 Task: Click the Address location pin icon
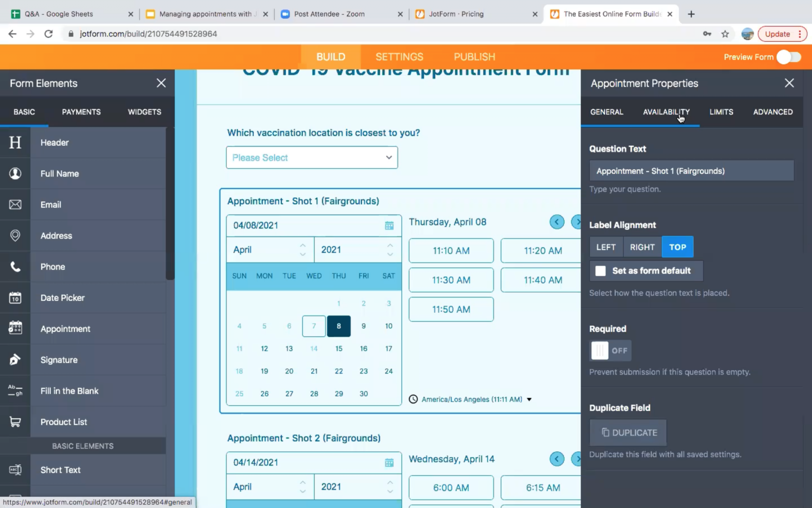(15, 235)
